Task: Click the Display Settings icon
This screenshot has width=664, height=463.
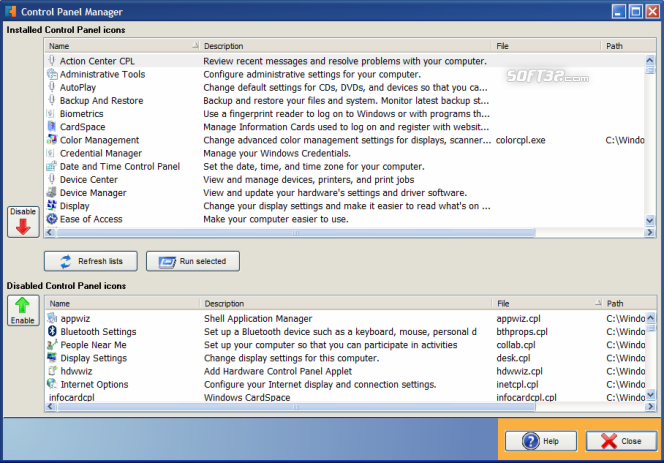Action: coord(52,358)
